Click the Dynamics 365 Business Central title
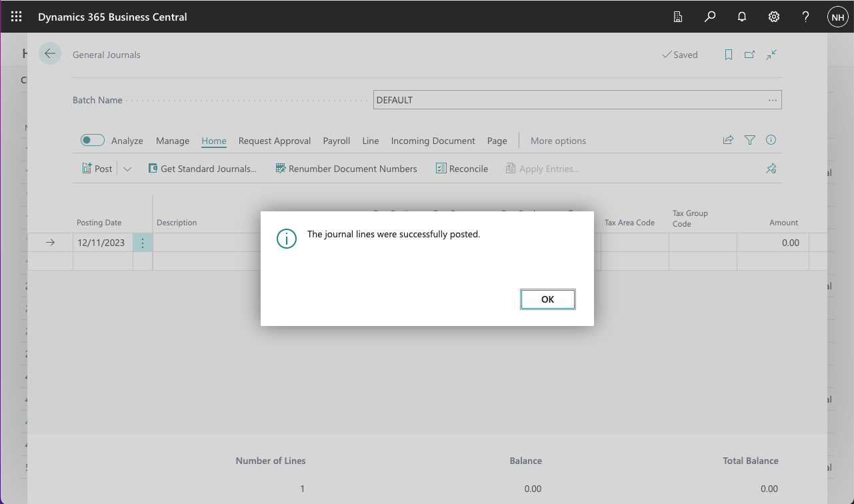 point(113,17)
